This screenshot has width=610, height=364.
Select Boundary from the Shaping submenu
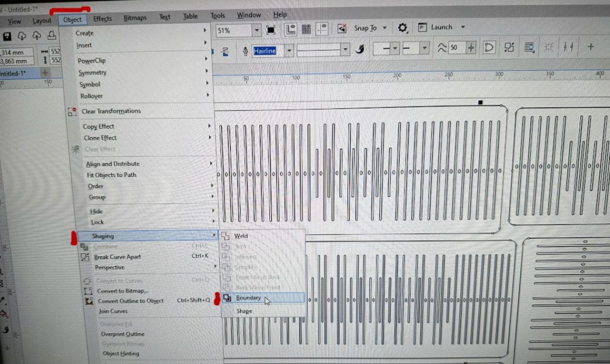[248, 298]
